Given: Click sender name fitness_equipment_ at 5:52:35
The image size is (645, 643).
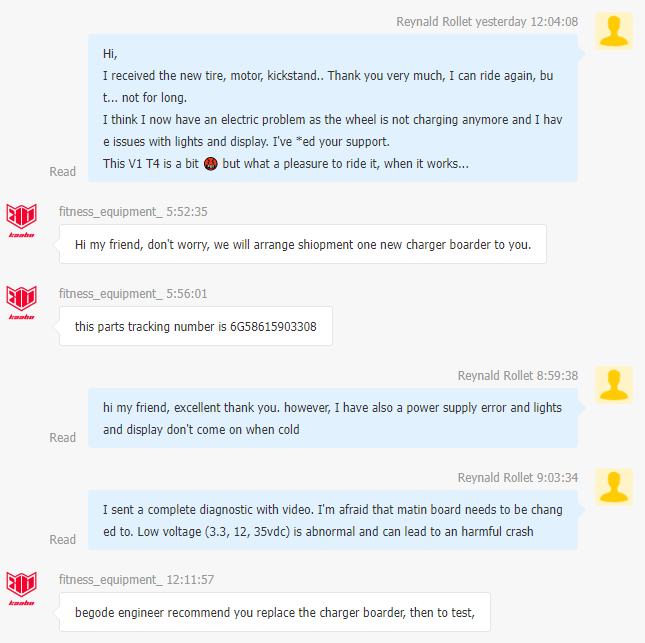Looking at the screenshot, I should tap(111, 211).
